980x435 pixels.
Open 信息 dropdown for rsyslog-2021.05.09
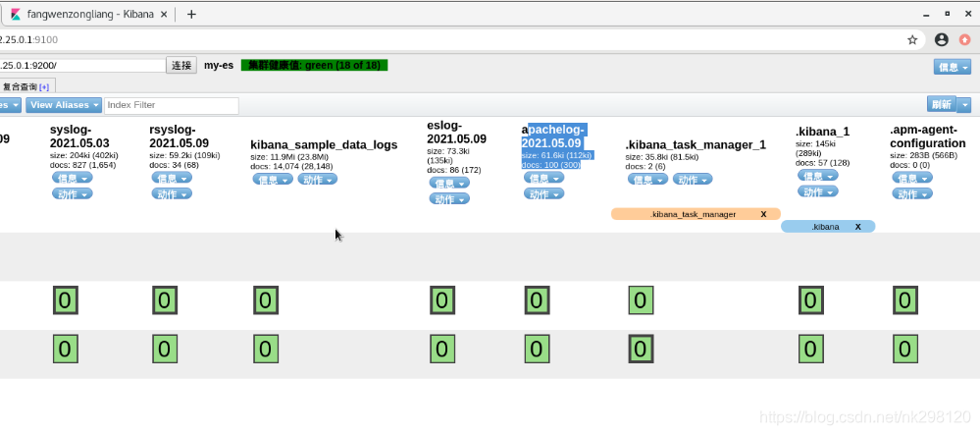click(x=172, y=178)
